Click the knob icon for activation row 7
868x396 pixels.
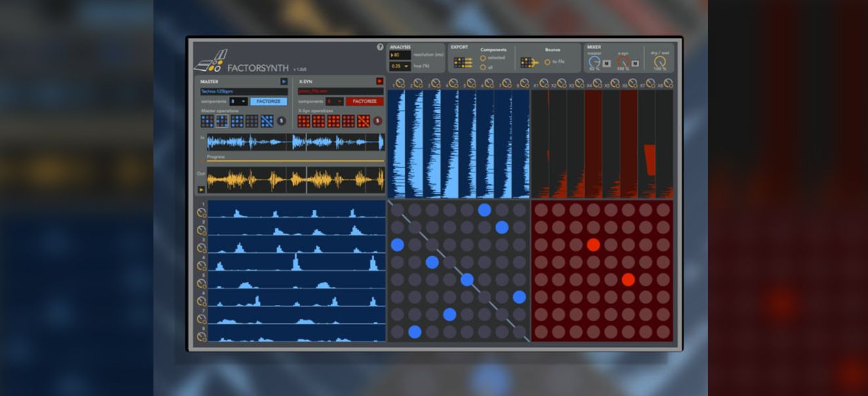[x=201, y=319]
